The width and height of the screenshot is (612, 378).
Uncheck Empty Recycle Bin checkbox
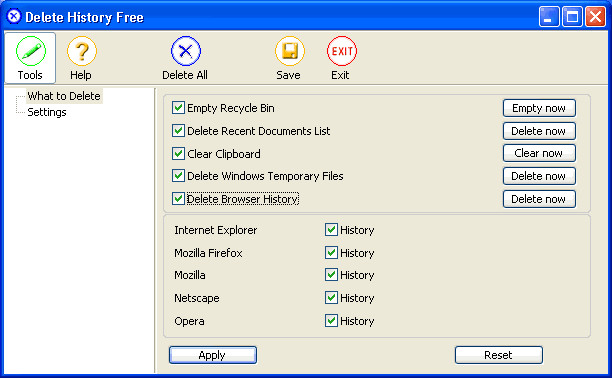pyautogui.click(x=178, y=108)
